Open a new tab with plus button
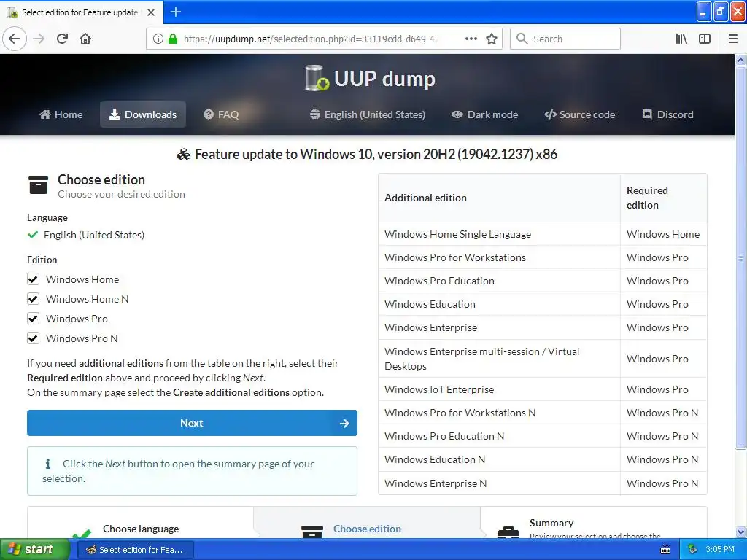 176,12
